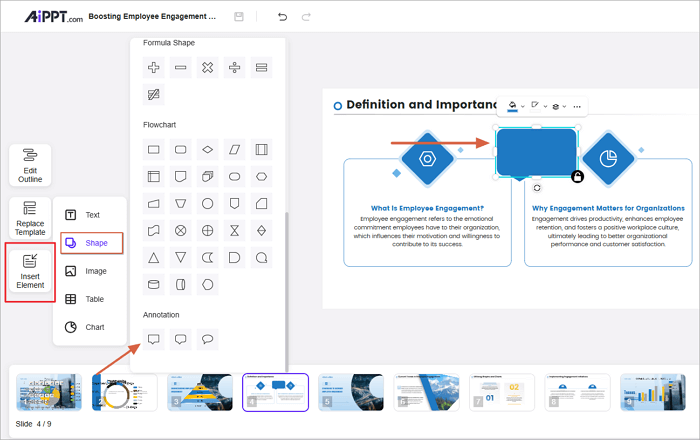
Task: Insert the flowchart Or circle shape
Action: pos(208,231)
